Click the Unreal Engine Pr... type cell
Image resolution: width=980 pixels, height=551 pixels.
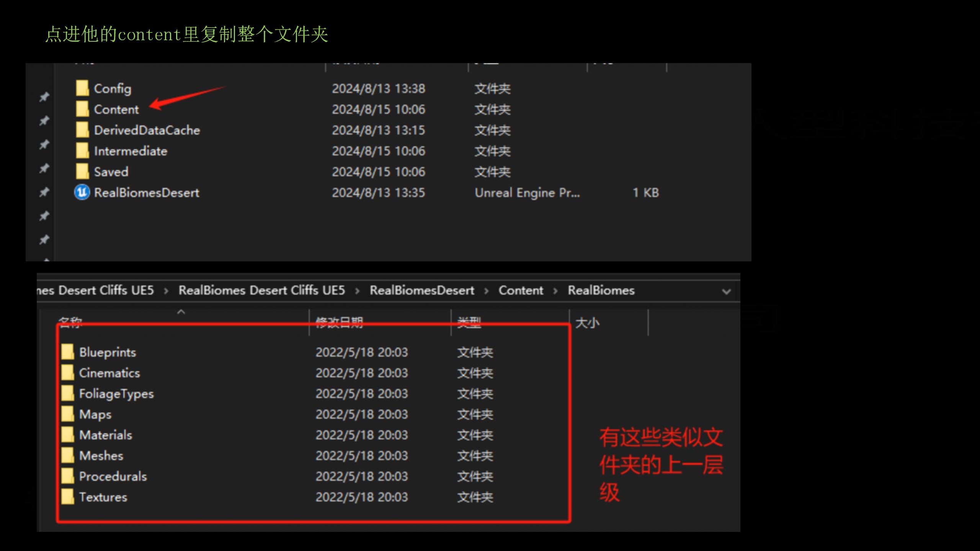527,193
